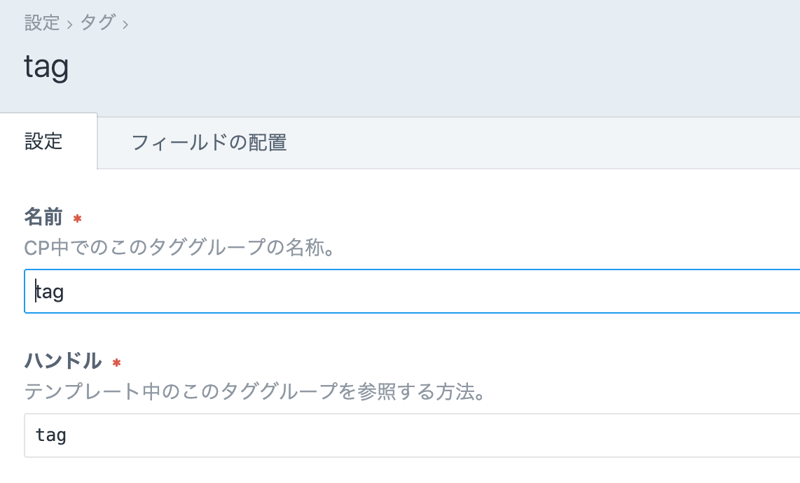800x483 pixels.
Task: Switch to the 設定 tab
Action: coord(44,142)
